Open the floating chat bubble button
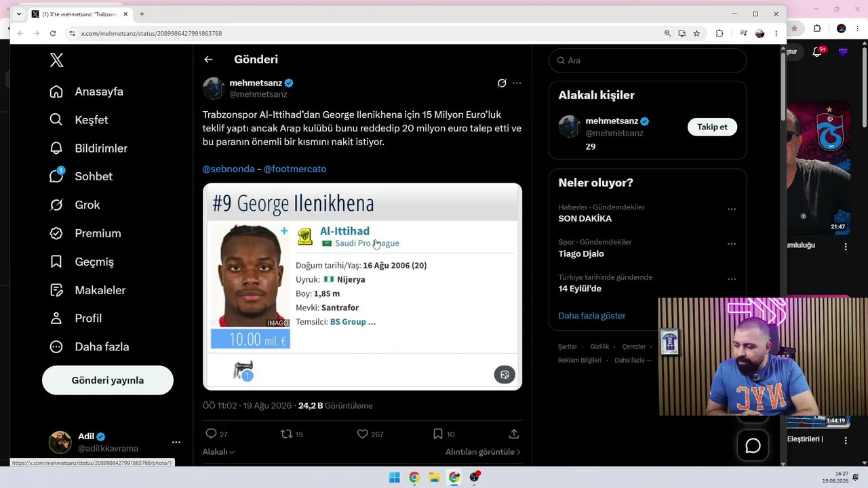 (x=753, y=445)
